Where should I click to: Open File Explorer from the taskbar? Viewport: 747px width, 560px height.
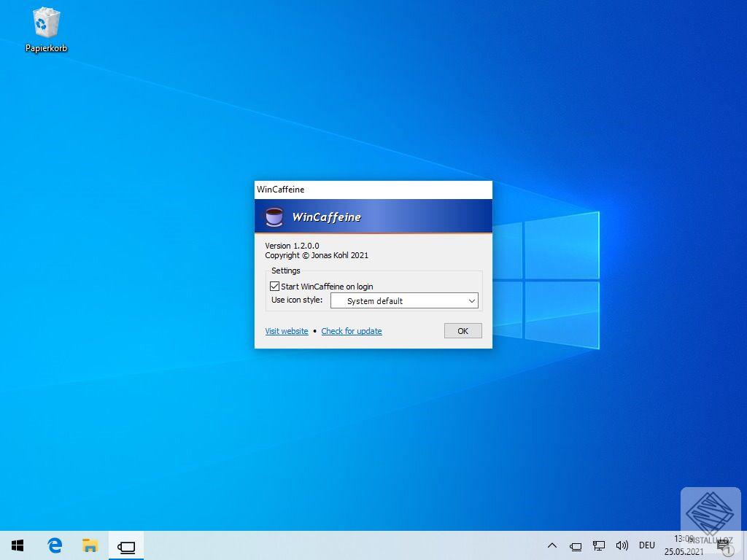click(90, 545)
